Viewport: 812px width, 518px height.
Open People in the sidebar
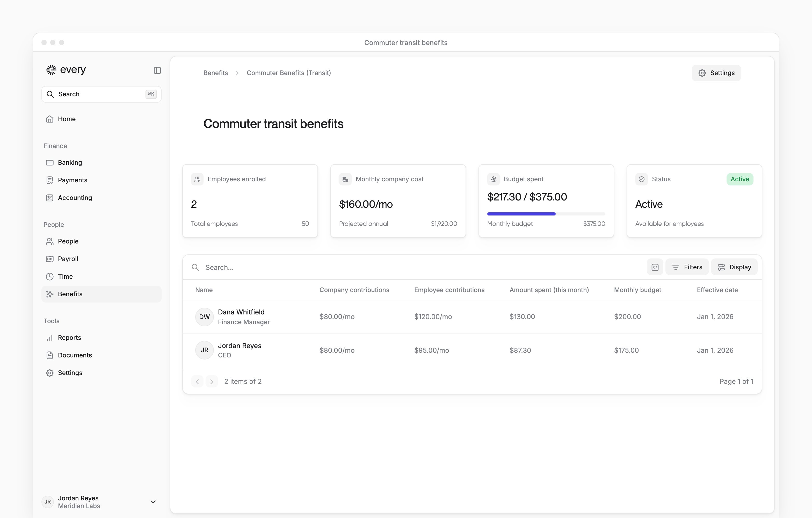[x=102, y=241]
